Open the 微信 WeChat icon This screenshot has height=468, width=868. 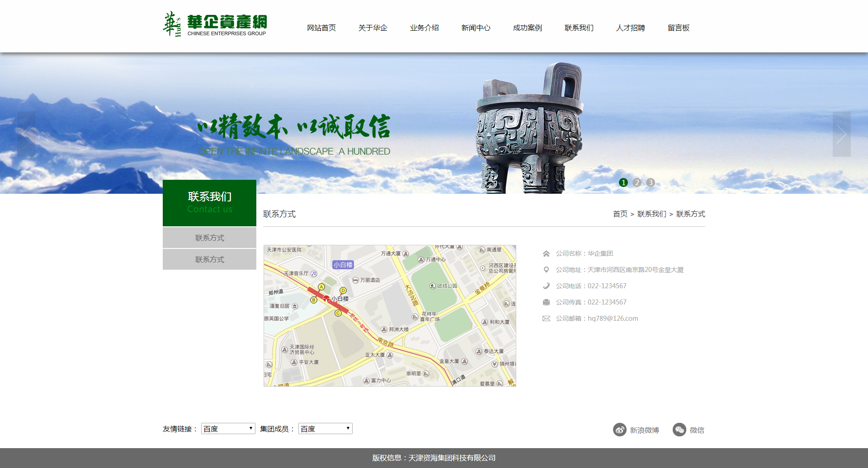(x=679, y=430)
